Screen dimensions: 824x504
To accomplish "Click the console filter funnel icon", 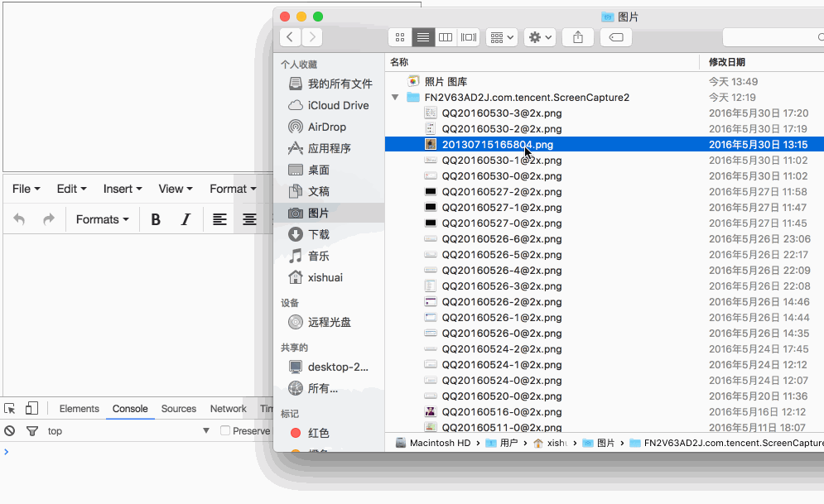I will (31, 430).
